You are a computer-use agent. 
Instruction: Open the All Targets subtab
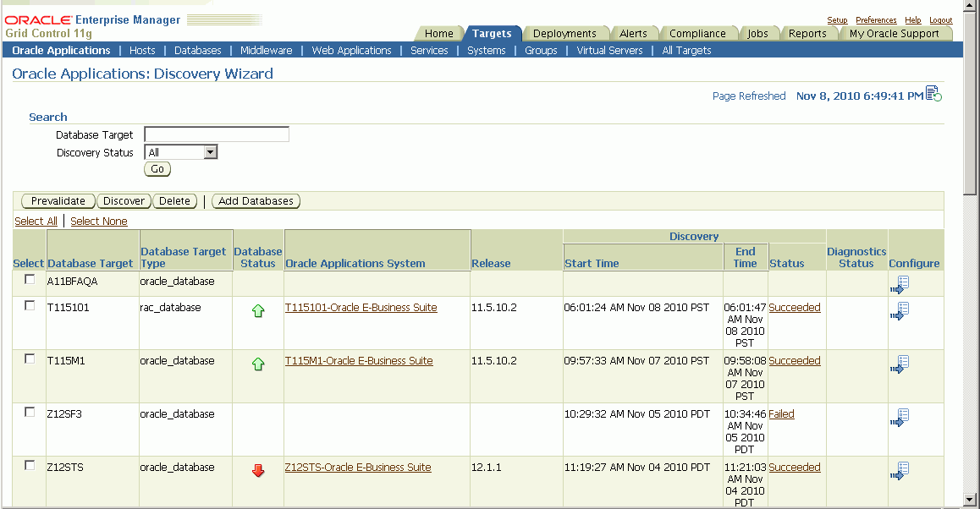(686, 50)
